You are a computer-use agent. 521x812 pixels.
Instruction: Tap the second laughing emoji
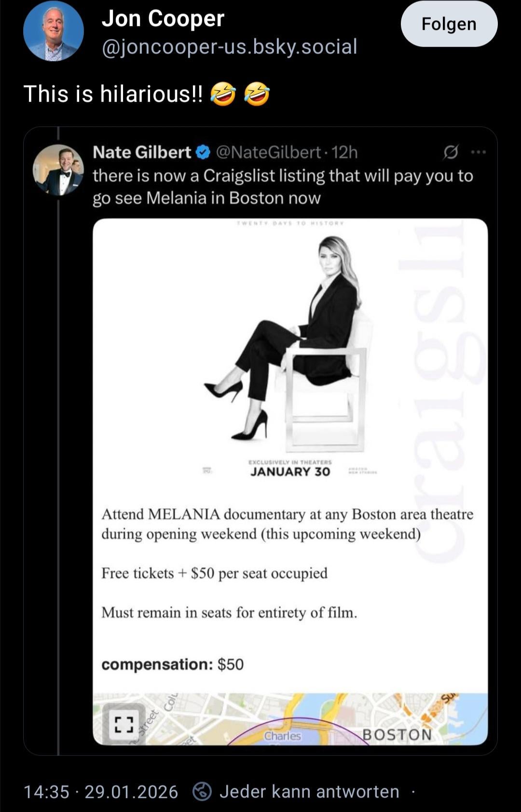[x=257, y=94]
